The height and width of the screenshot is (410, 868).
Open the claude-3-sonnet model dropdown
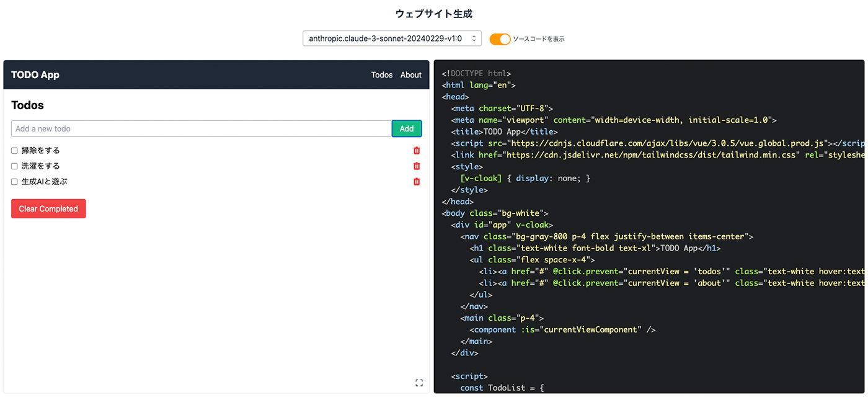[x=392, y=38]
